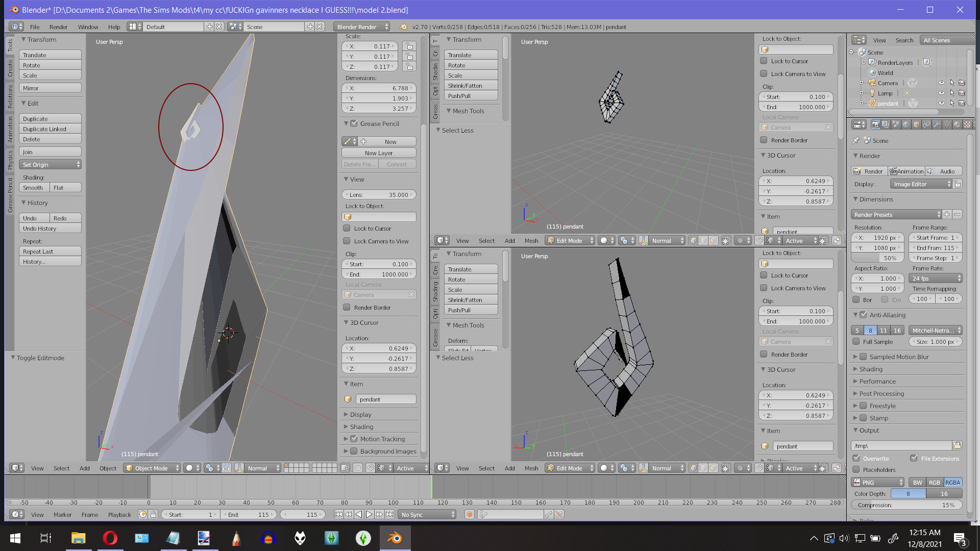
Task: Click the outliner editor type icon
Action: point(859,40)
